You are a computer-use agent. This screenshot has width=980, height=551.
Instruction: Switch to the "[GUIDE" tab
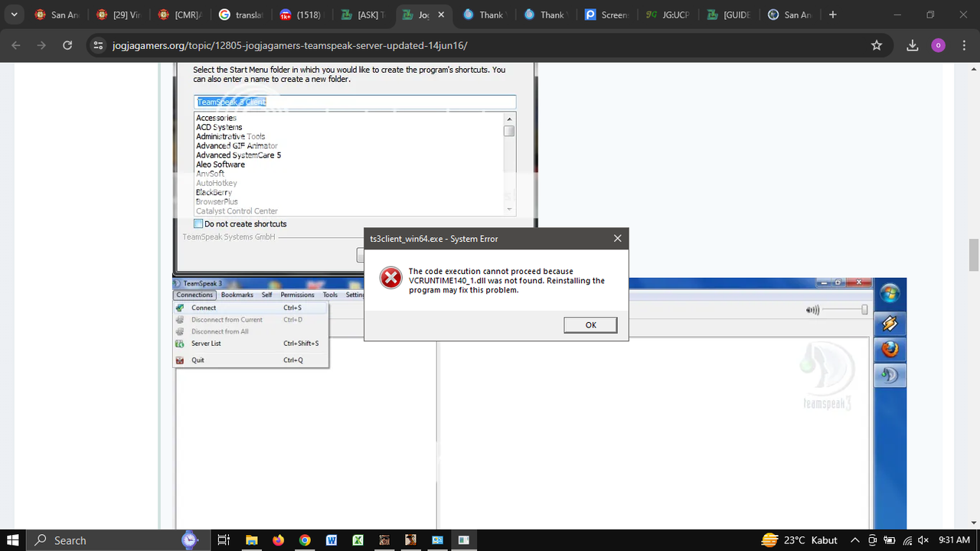point(729,15)
